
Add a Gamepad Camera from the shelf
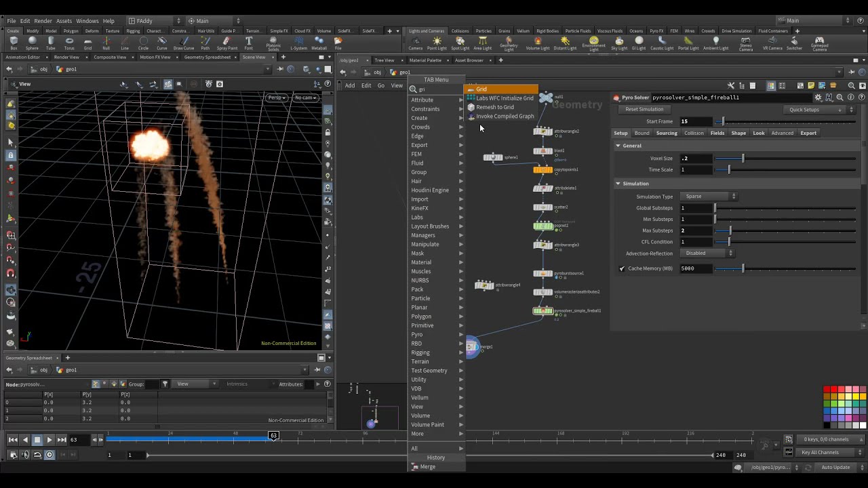[819, 44]
